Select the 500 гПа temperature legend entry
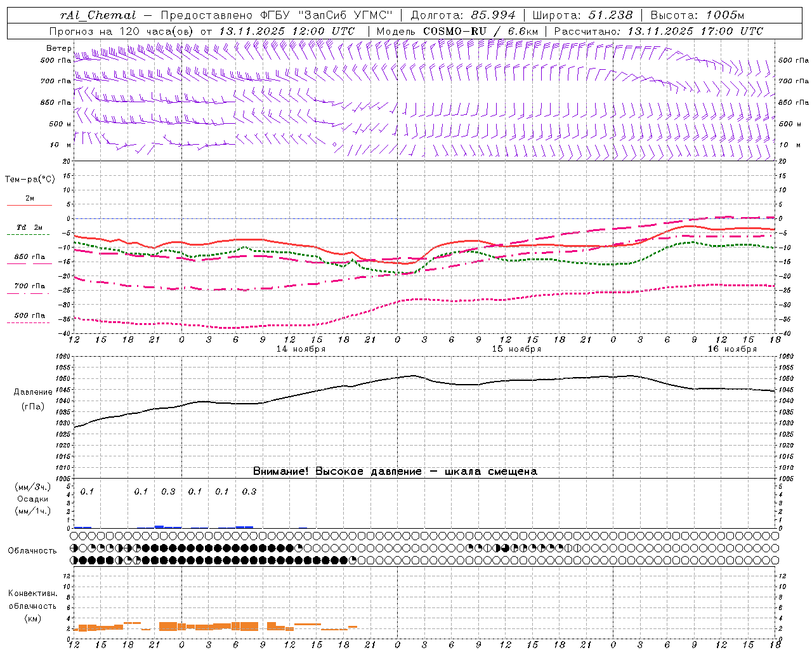 coord(30,315)
